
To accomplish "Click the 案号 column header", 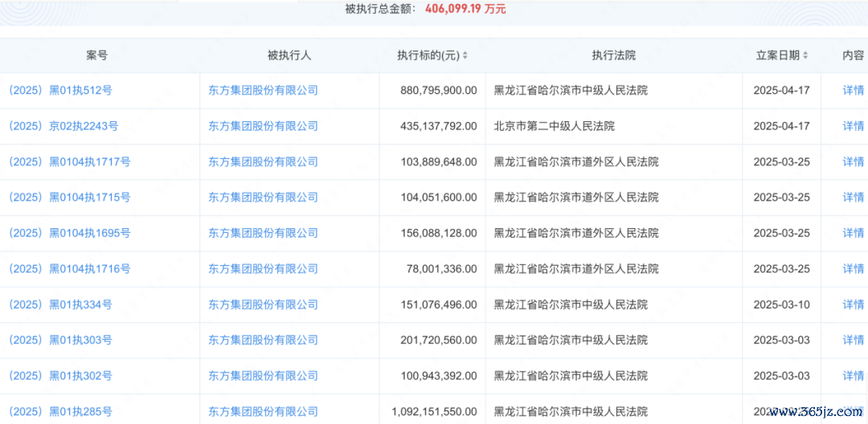I will tap(97, 55).
